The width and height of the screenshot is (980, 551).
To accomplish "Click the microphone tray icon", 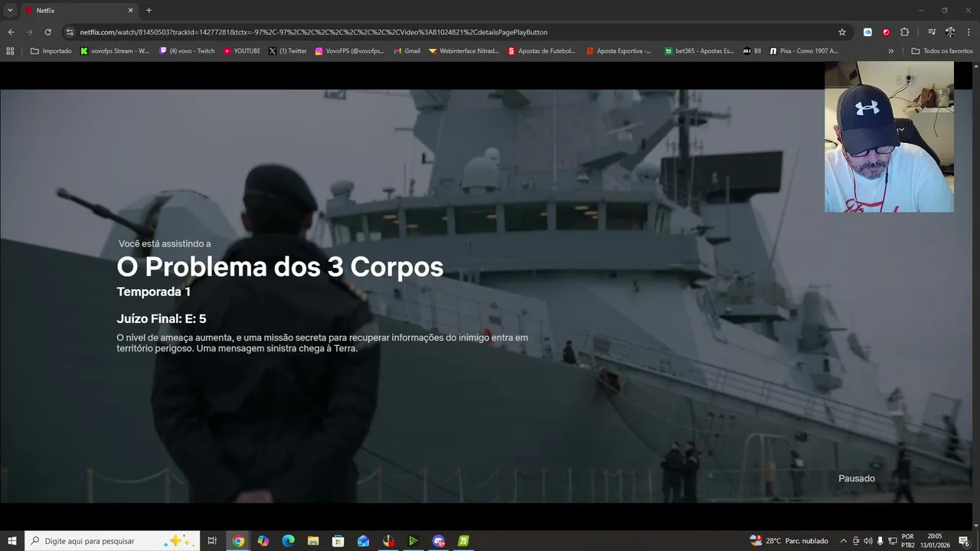I will click(x=880, y=541).
